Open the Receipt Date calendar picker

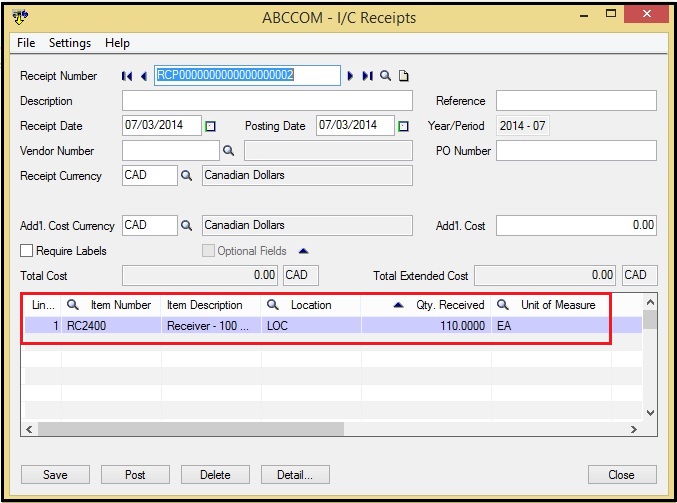211,126
